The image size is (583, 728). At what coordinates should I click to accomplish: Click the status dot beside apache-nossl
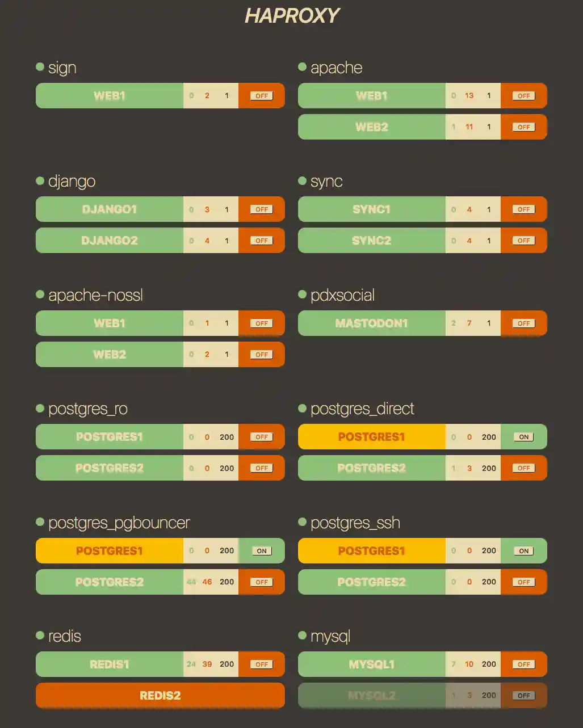40,294
